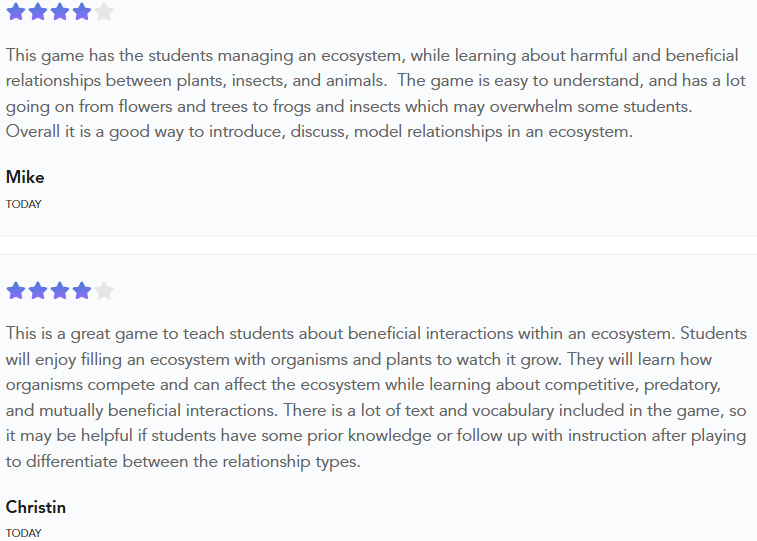This screenshot has width=757, height=541.
Task: Click the TODAY date under Mike
Action: 24,204
